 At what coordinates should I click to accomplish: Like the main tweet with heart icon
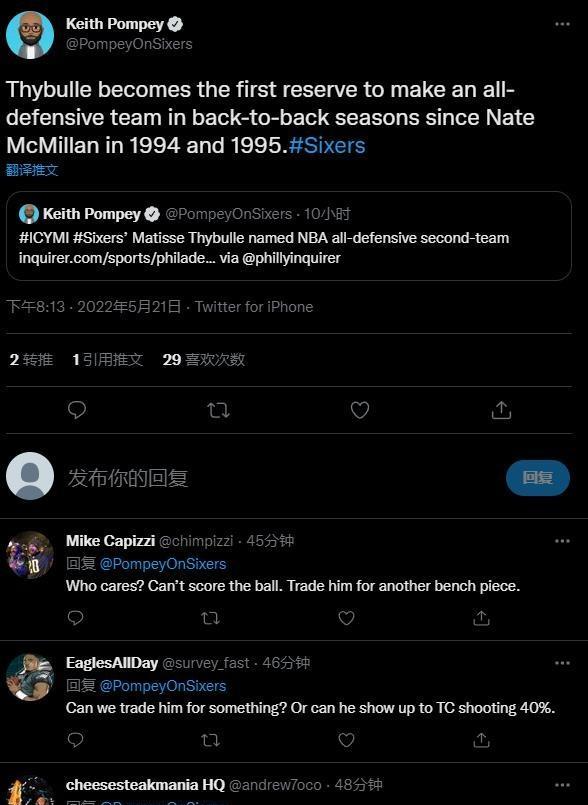(359, 410)
